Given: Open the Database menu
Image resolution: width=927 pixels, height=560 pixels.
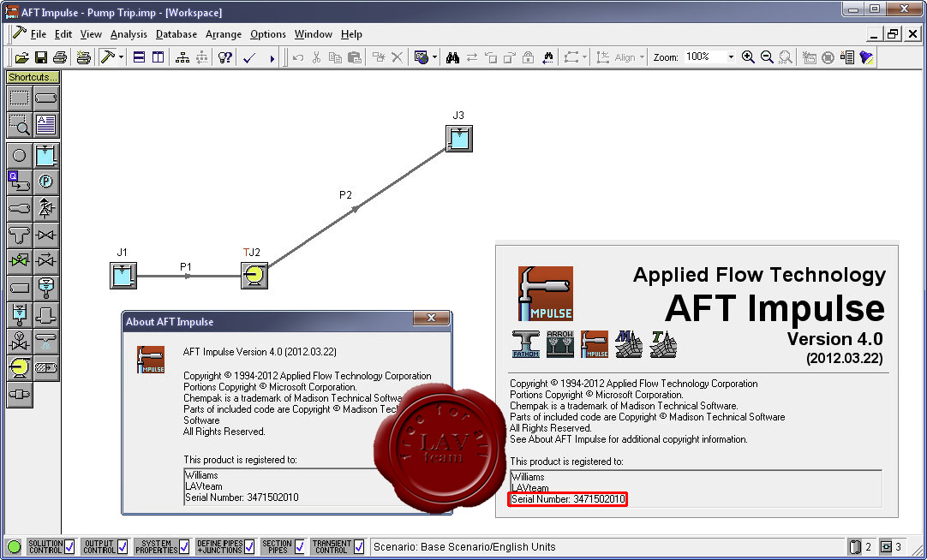Looking at the screenshot, I should coord(176,34).
